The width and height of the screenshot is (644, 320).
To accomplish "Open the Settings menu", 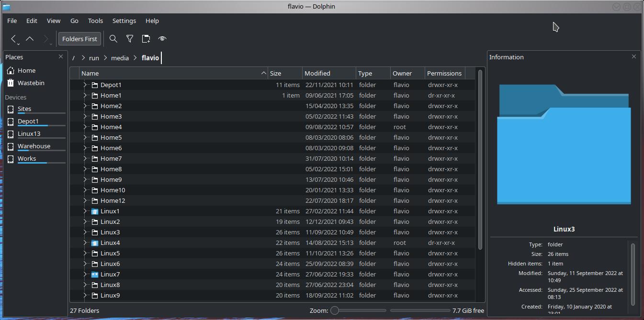I will (x=124, y=21).
